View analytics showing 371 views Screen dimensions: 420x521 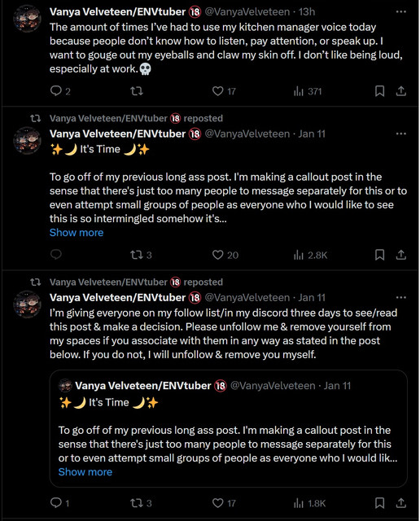[x=308, y=91]
